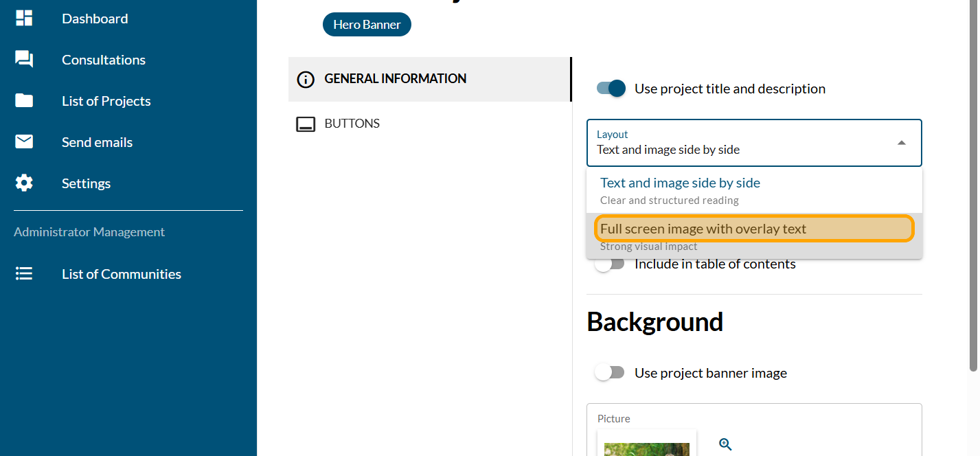Image resolution: width=980 pixels, height=456 pixels.
Task: Click the magnifier zoom icon beside picture
Action: (725, 444)
